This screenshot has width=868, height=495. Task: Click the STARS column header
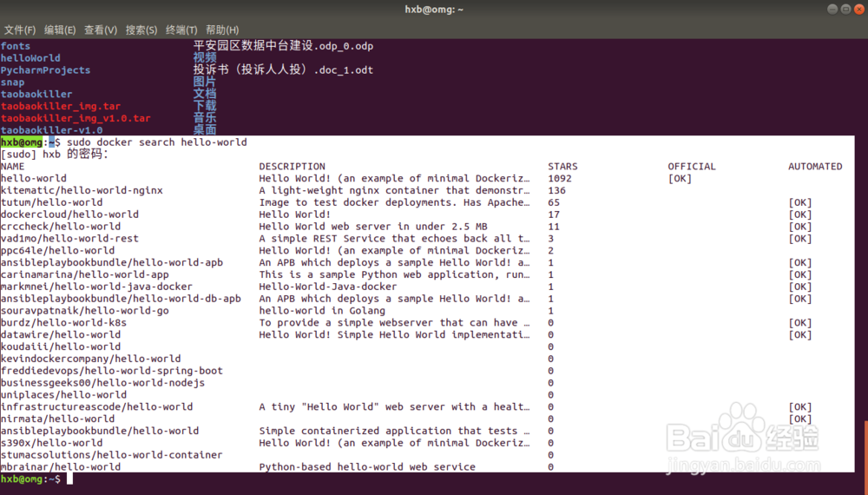562,166
